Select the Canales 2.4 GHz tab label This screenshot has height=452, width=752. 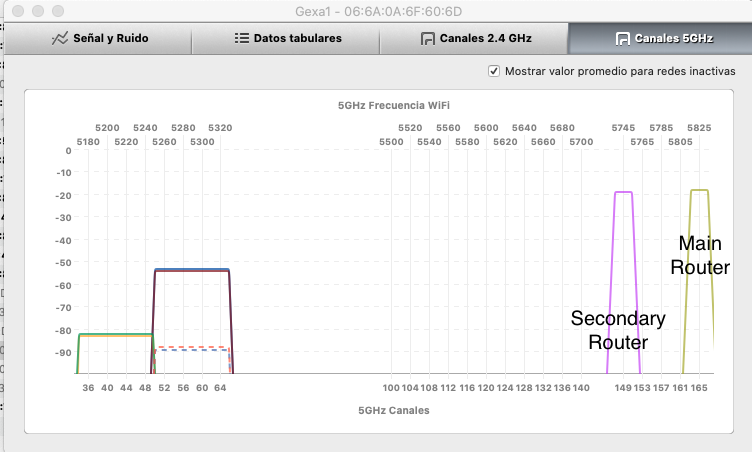pos(485,39)
